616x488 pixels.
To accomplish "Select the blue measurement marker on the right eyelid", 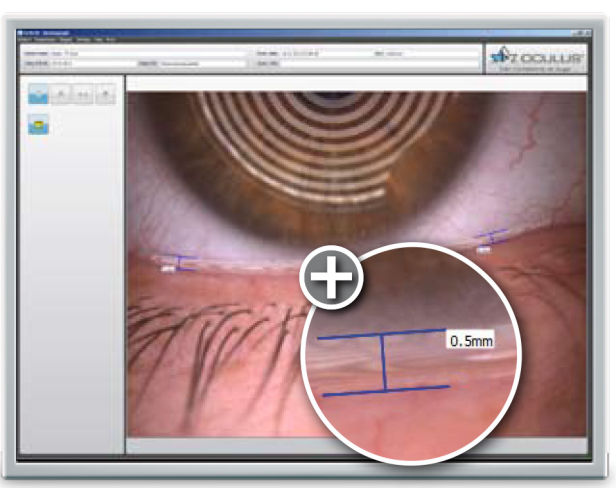I will pos(488,239).
